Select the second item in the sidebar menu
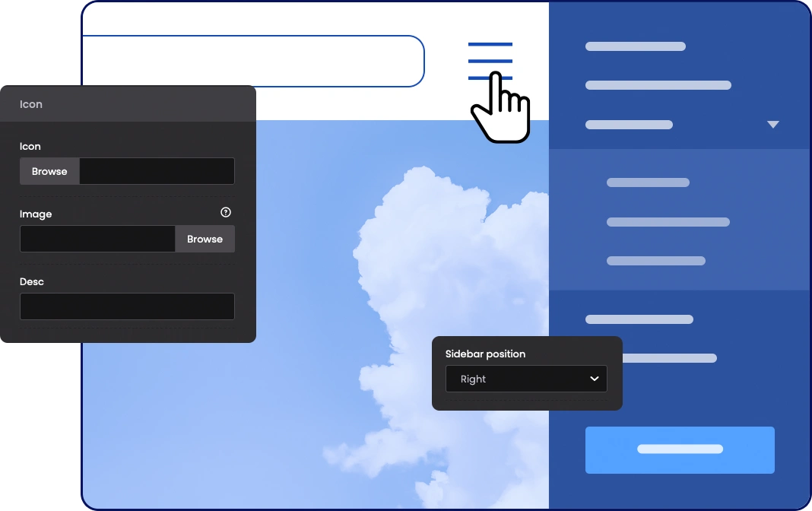 coord(658,85)
